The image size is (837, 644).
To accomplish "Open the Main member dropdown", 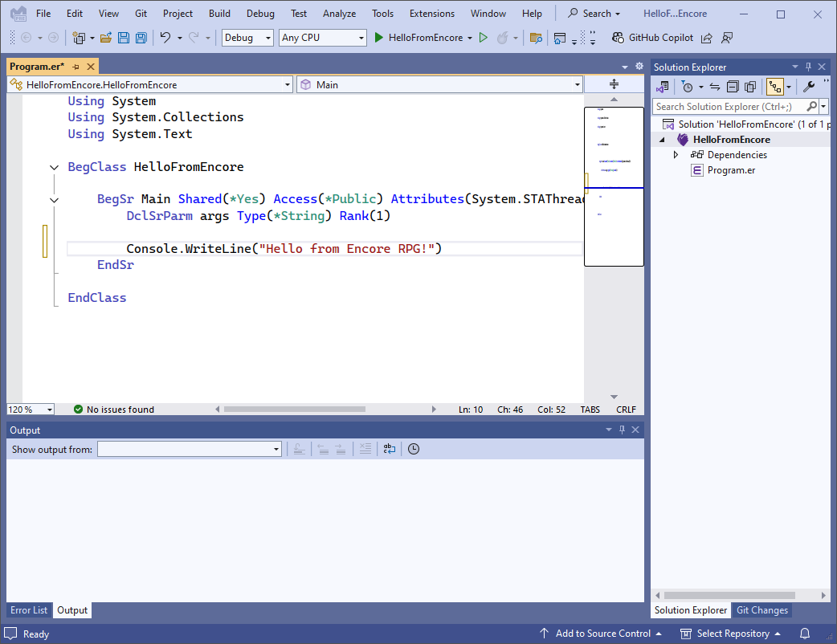I will pos(439,85).
